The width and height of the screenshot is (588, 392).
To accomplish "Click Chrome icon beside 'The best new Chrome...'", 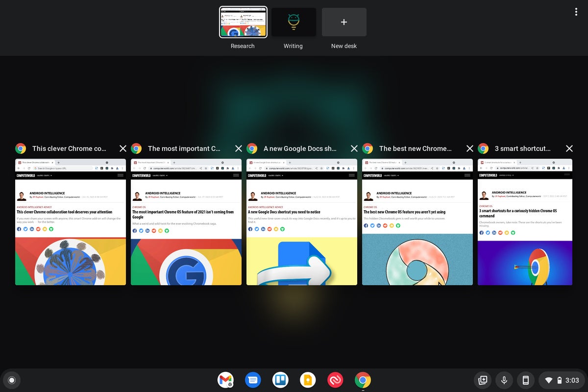I will (367, 148).
